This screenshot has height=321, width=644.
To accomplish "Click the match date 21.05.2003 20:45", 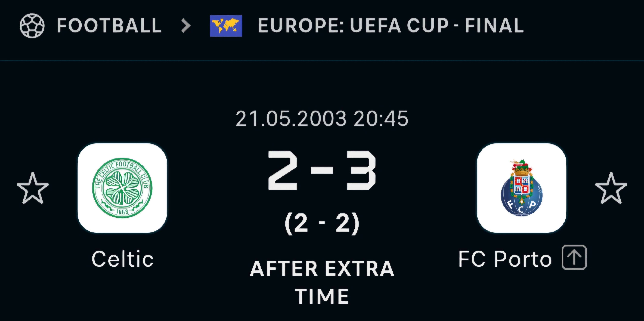I will click(322, 119).
